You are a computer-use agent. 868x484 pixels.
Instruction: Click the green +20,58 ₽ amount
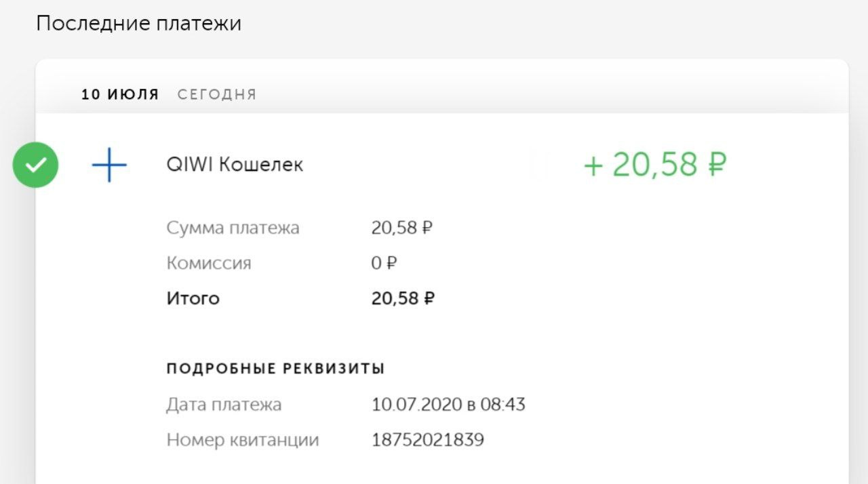pos(655,165)
